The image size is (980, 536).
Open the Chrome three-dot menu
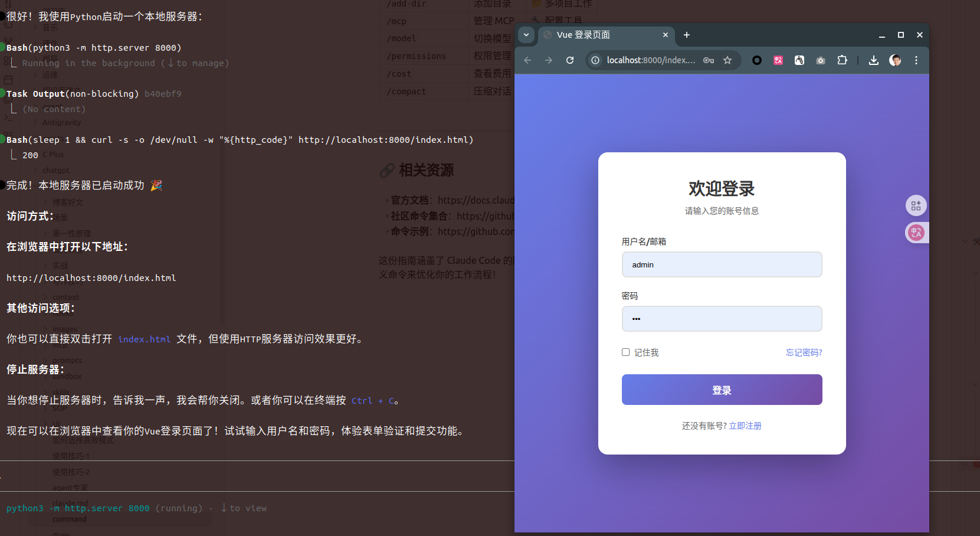916,60
